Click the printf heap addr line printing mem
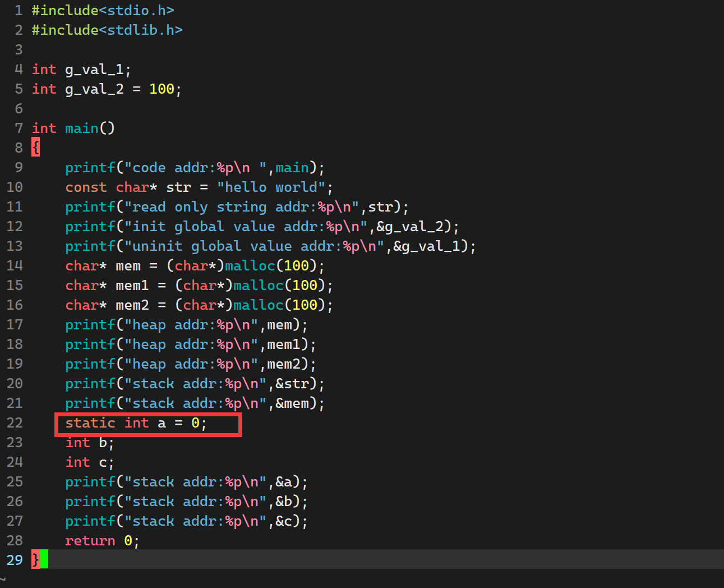The image size is (724, 588). (x=186, y=325)
